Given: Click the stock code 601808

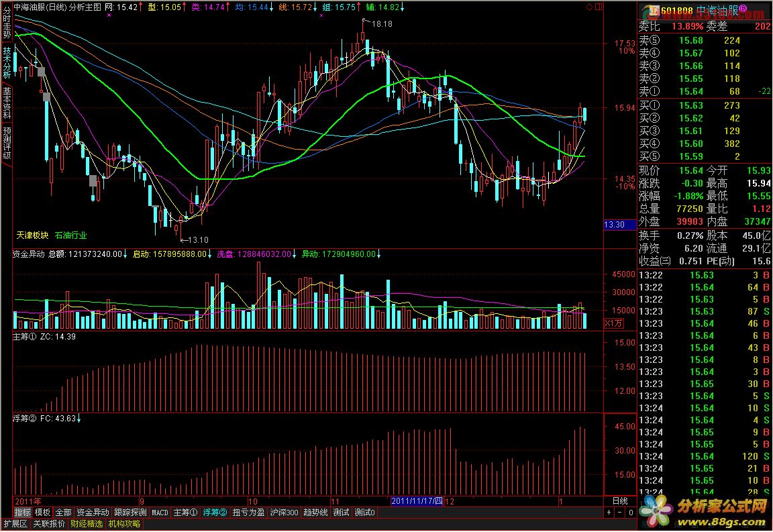Looking at the screenshot, I should tap(677, 10).
